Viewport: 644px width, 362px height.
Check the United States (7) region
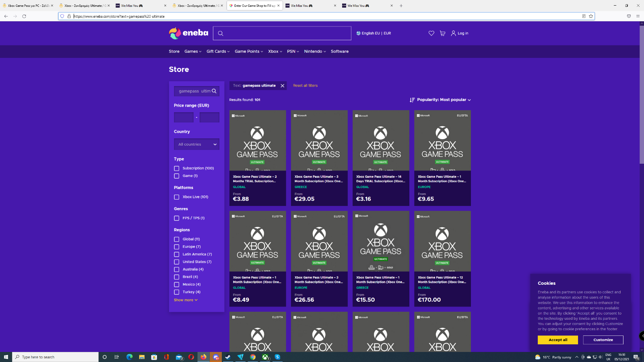click(x=176, y=262)
